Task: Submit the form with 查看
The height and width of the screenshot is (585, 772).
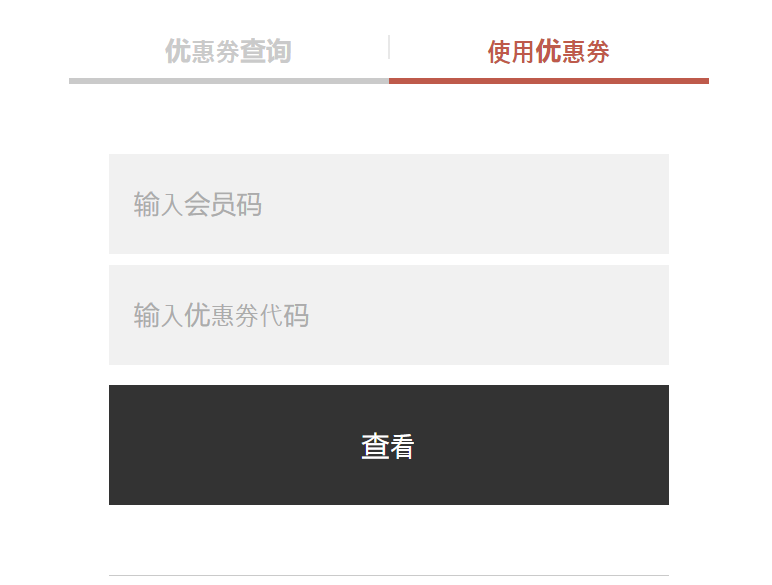Action: click(x=388, y=445)
